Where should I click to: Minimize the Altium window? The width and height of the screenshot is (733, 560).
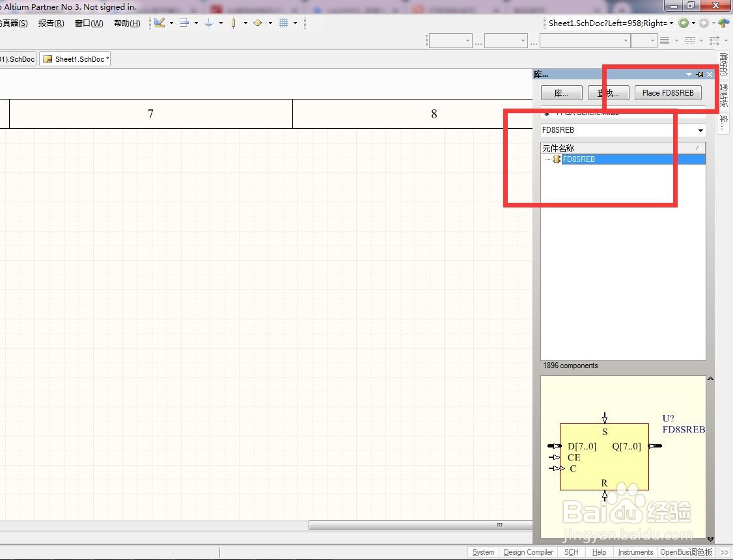[x=674, y=6]
